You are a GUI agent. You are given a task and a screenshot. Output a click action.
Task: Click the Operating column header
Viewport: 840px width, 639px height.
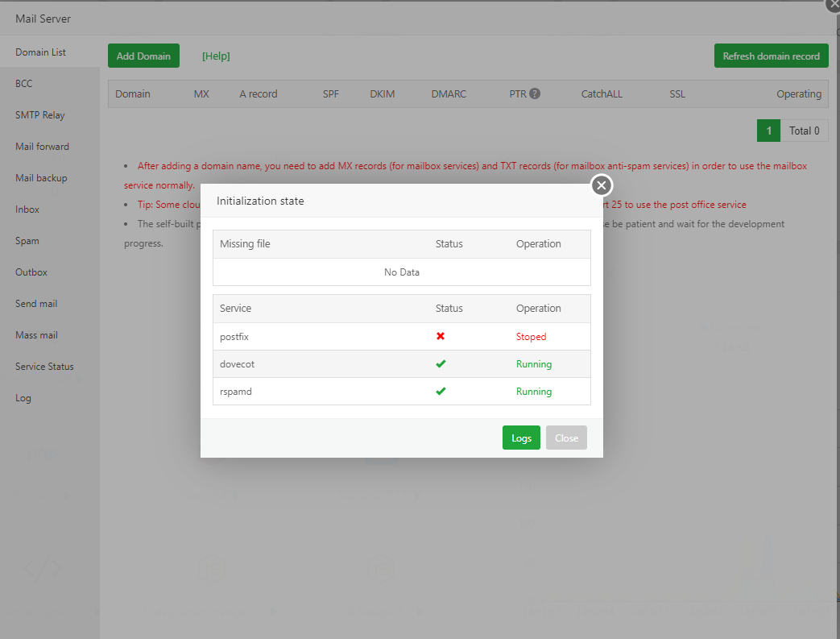coord(799,93)
